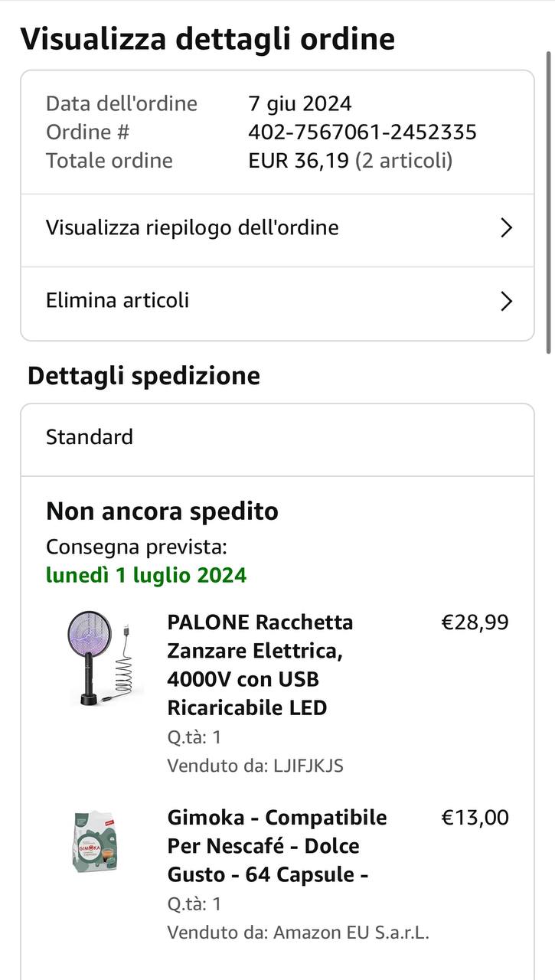Open Visualizza riepilogo dell'ordine row label
This screenshot has width=555, height=980.
coord(192,228)
